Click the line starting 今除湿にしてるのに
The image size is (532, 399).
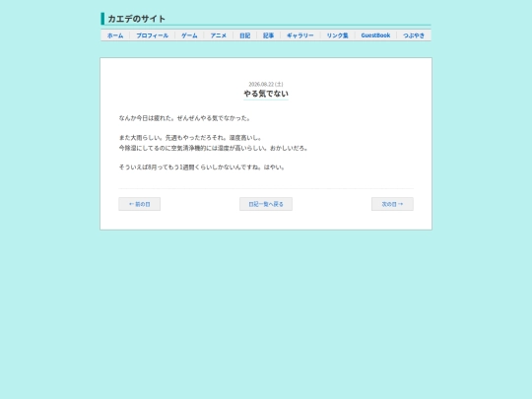coord(214,148)
